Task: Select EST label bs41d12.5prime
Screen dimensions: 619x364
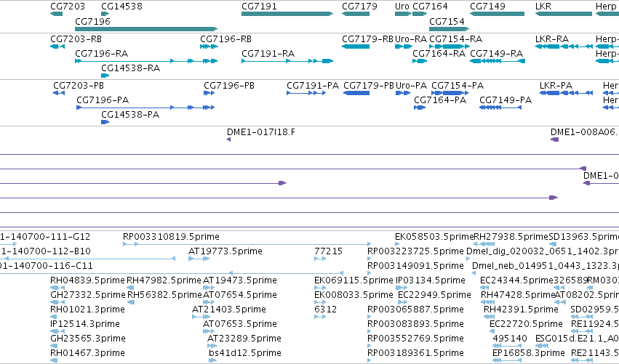Action: [x=244, y=353]
